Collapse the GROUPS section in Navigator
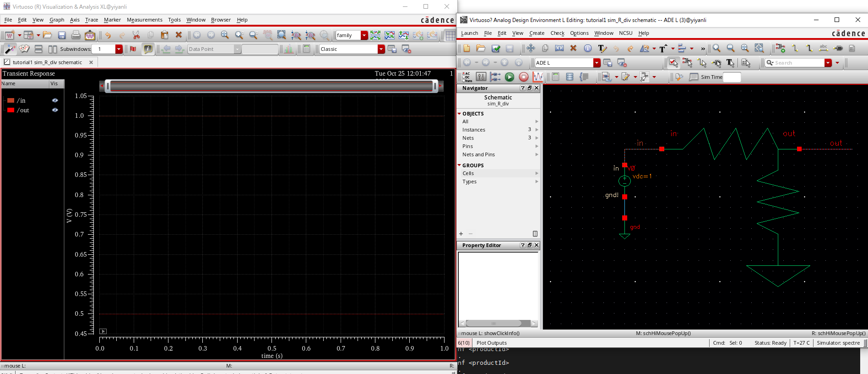The width and height of the screenshot is (868, 374). pyautogui.click(x=459, y=165)
